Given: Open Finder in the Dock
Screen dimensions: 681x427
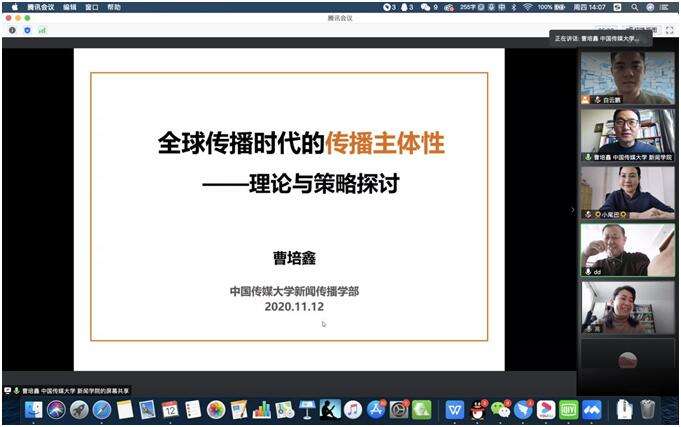Looking at the screenshot, I should coord(33,410).
